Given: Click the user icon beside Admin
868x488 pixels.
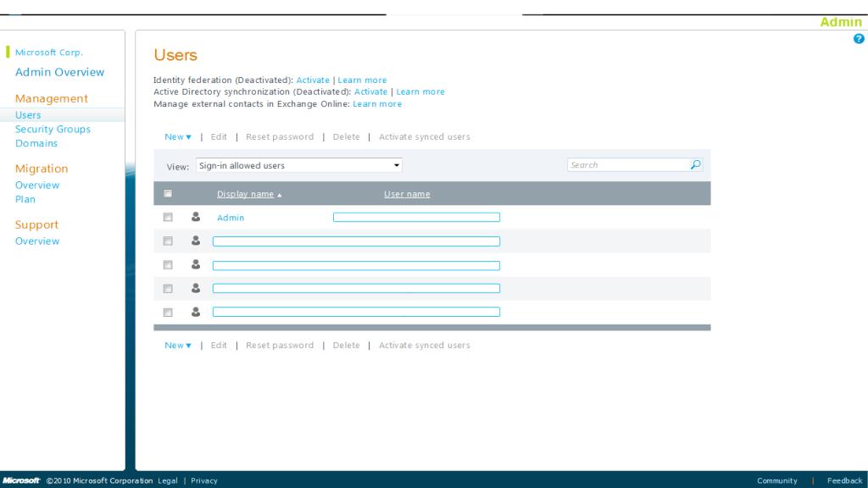Looking at the screenshot, I should coord(196,217).
